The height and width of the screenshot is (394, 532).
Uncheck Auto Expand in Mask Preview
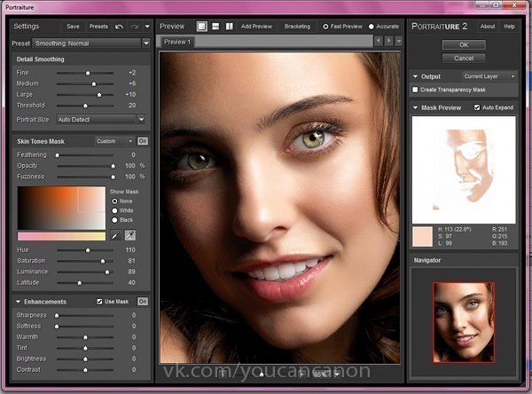click(x=477, y=107)
